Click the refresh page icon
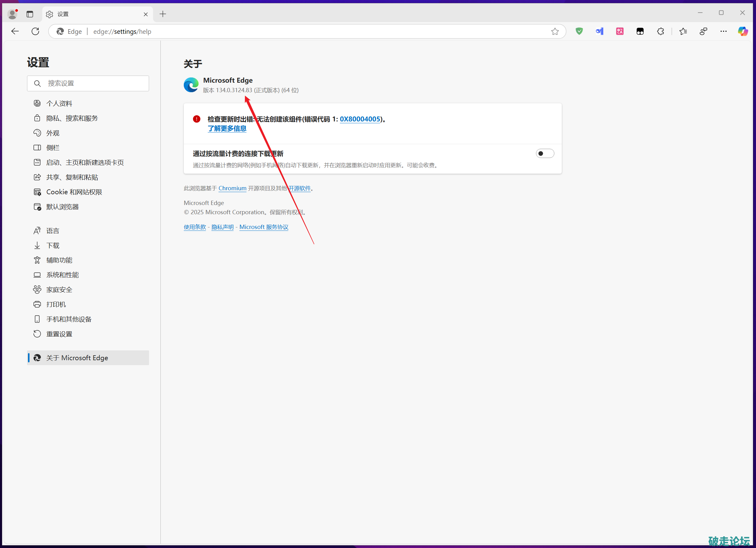The height and width of the screenshot is (548, 756). [35, 31]
